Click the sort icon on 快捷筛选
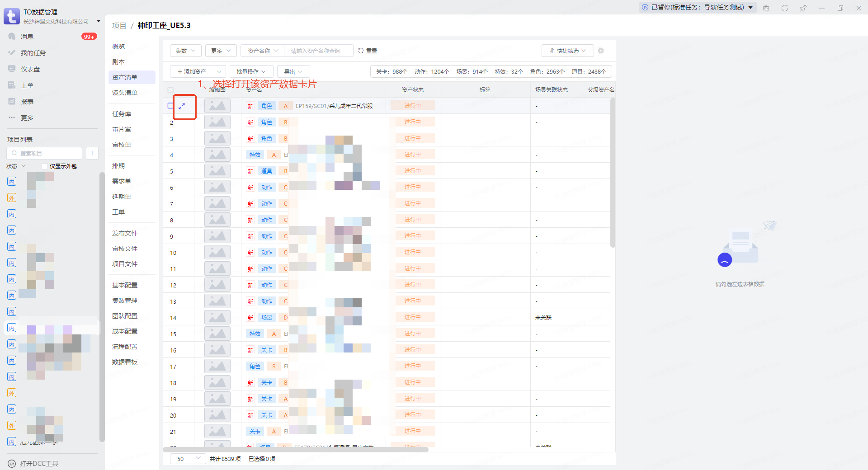Image resolution: width=868 pixels, height=470 pixels. pyautogui.click(x=552, y=51)
